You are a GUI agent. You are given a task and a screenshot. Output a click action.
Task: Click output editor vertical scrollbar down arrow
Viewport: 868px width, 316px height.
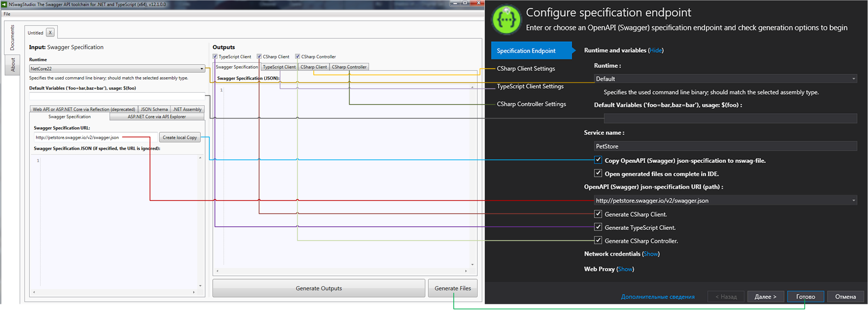[472, 264]
